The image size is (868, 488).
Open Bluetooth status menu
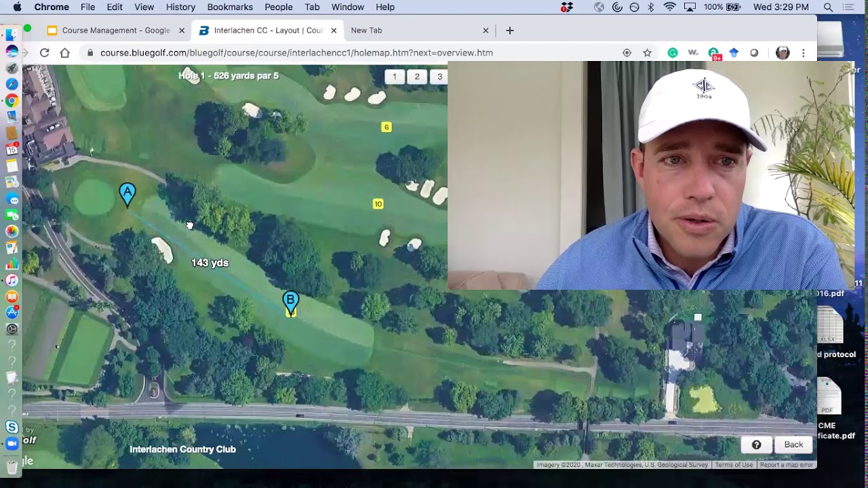point(651,7)
